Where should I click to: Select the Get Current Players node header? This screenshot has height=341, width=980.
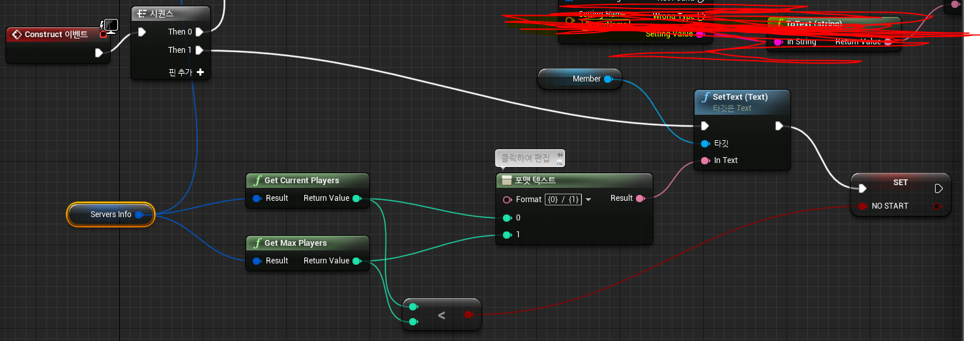(x=308, y=181)
